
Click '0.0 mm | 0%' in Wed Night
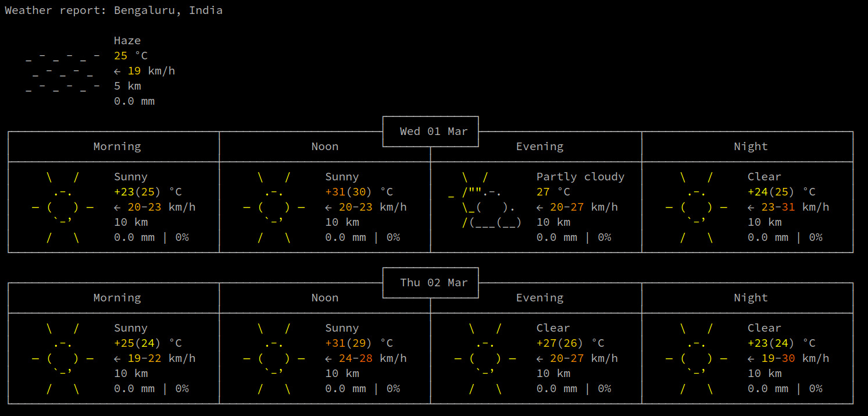click(x=785, y=237)
